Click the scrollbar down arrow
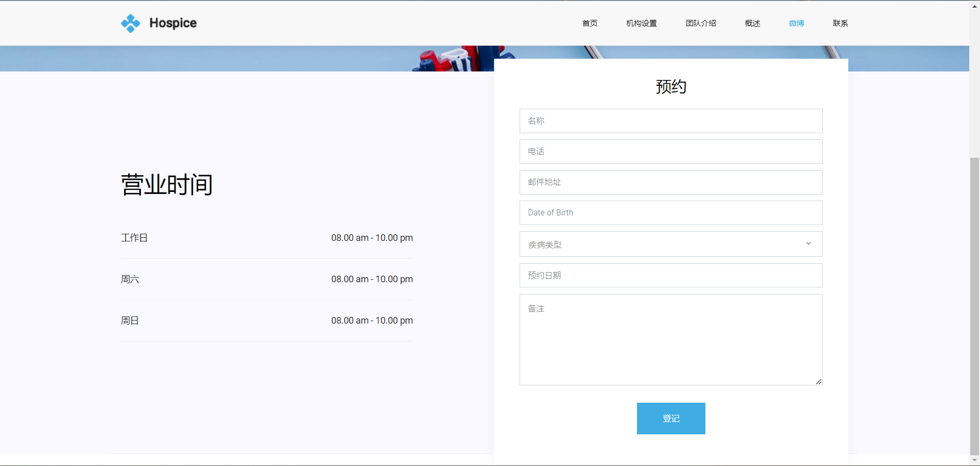Image resolution: width=980 pixels, height=466 pixels. click(x=975, y=460)
